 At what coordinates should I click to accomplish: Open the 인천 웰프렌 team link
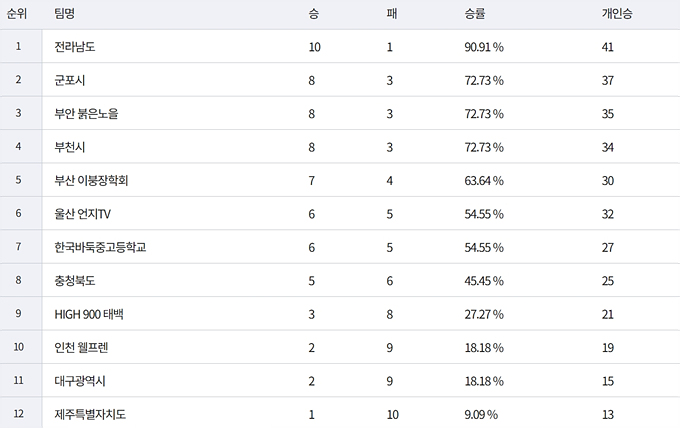point(82,348)
